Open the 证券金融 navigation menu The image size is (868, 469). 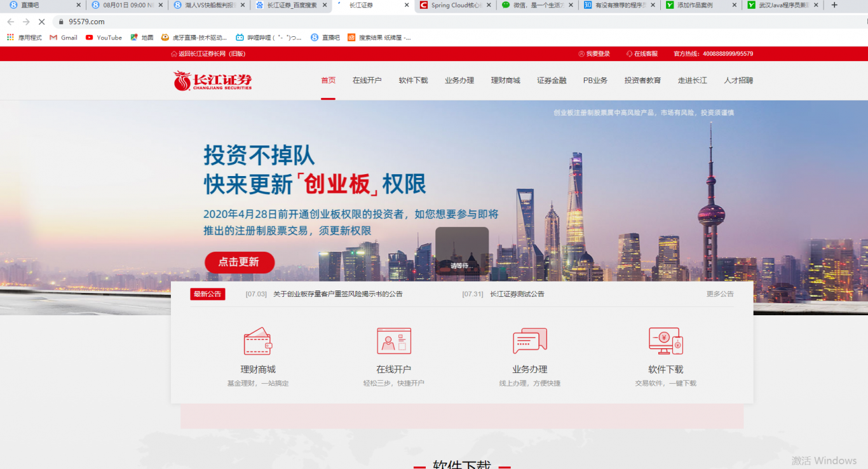click(x=552, y=81)
